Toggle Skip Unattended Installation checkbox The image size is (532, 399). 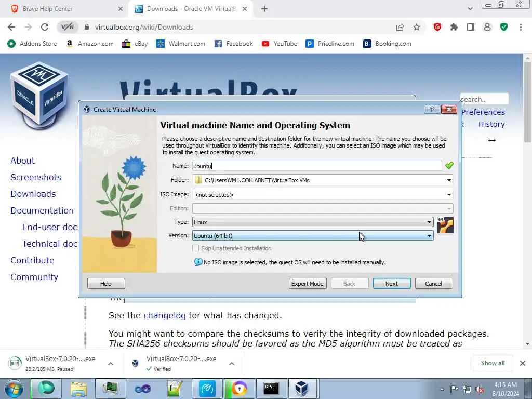click(195, 248)
